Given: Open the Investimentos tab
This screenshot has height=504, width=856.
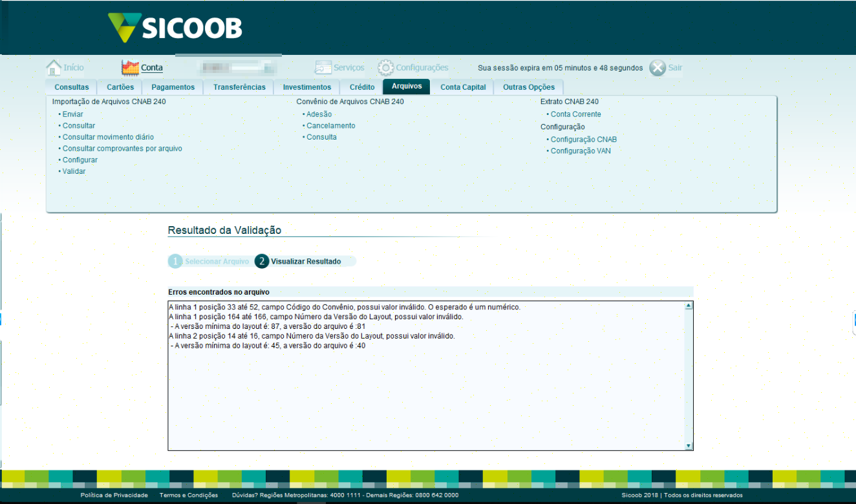Looking at the screenshot, I should [x=307, y=87].
